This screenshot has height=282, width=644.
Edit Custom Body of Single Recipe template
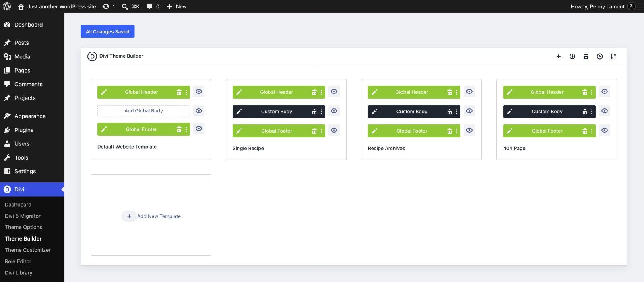[239, 112]
